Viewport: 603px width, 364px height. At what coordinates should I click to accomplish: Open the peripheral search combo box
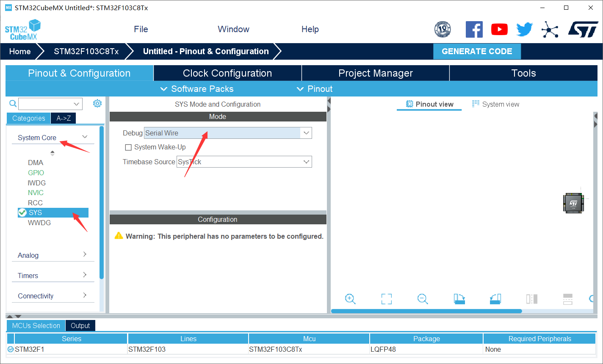pos(50,103)
